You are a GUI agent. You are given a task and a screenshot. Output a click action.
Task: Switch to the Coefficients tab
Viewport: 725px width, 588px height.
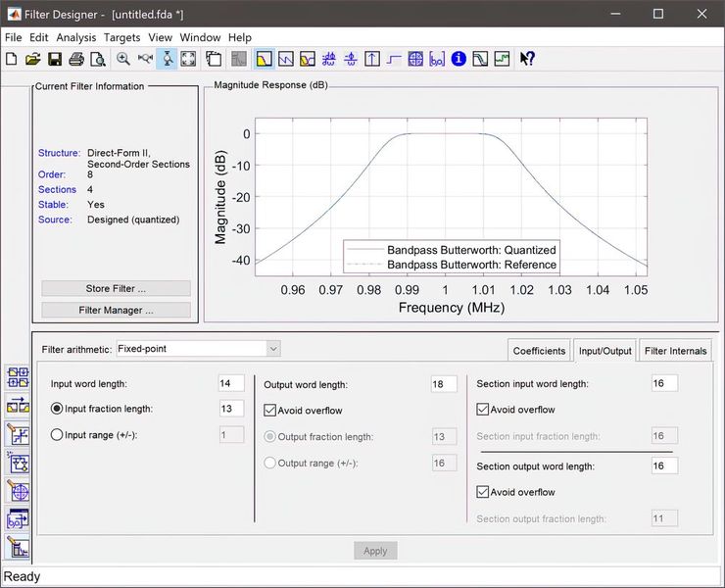(539, 351)
